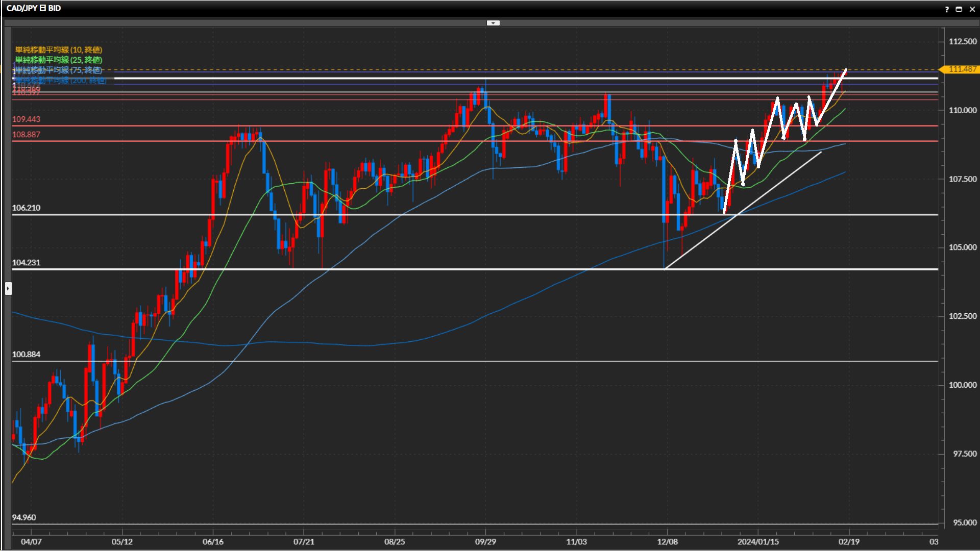Expand the left side panel arrow
Viewport: 980px width, 551px height.
(x=8, y=289)
